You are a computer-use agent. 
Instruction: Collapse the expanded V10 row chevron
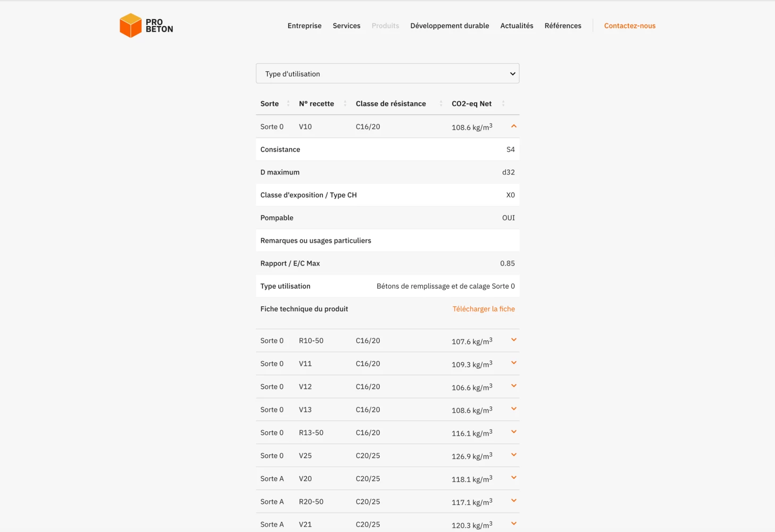[514, 127]
